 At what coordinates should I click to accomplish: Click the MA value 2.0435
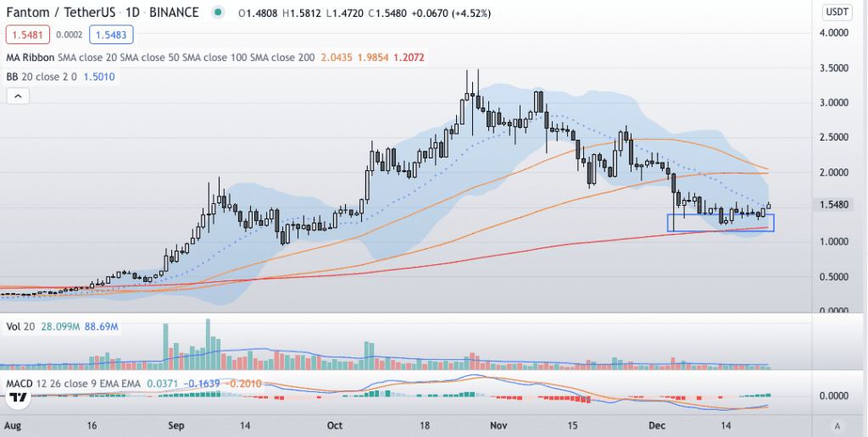[336, 58]
